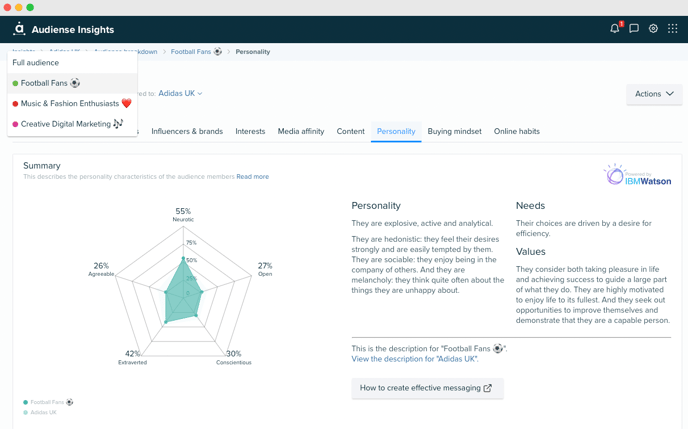Viewport: 688px width, 429px height.
Task: Click the Values heading
Action: point(530,252)
